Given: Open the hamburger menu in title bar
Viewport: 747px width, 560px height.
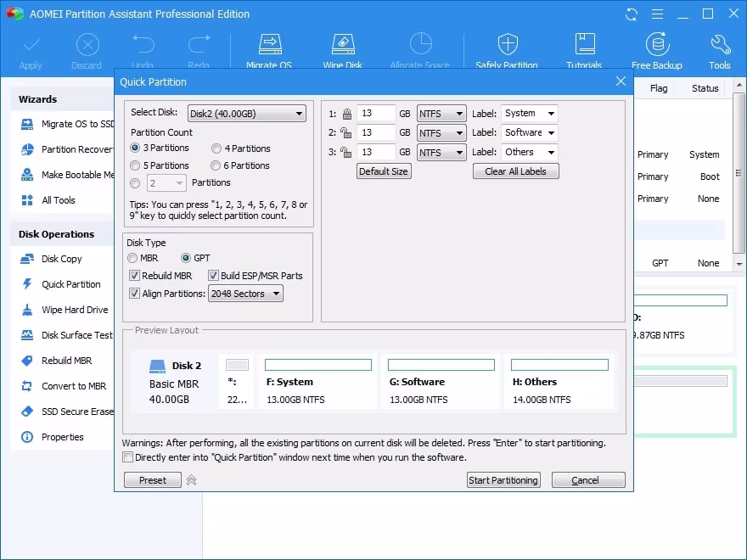Looking at the screenshot, I should click(x=657, y=14).
